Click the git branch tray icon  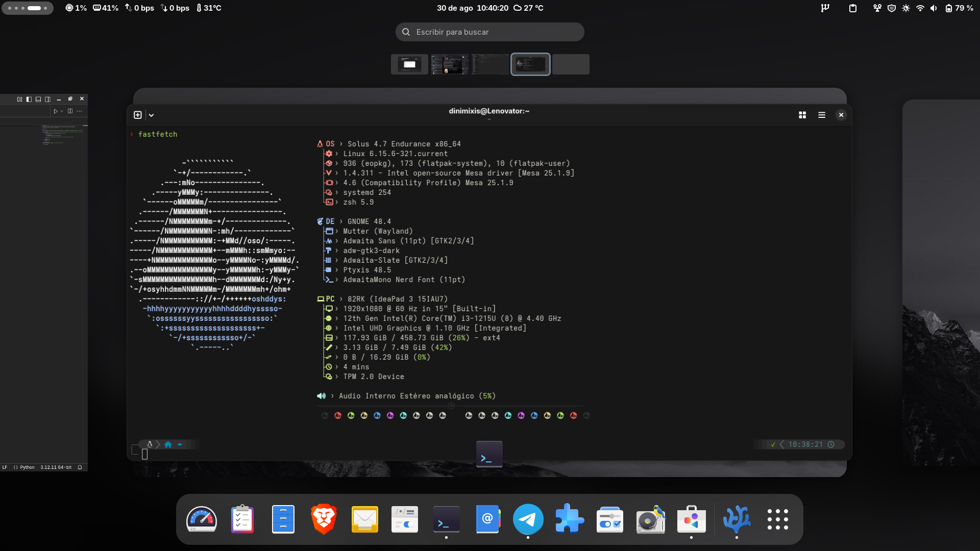pos(825,8)
